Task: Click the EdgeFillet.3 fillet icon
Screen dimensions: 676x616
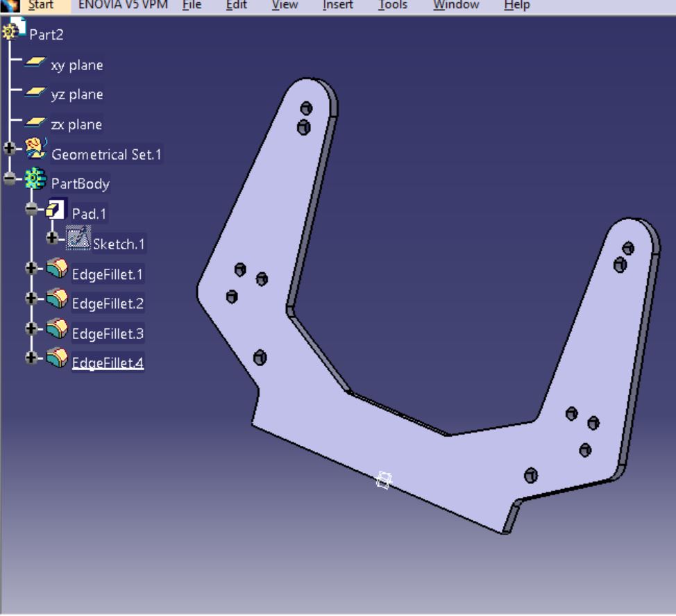Action: pyautogui.click(x=58, y=328)
